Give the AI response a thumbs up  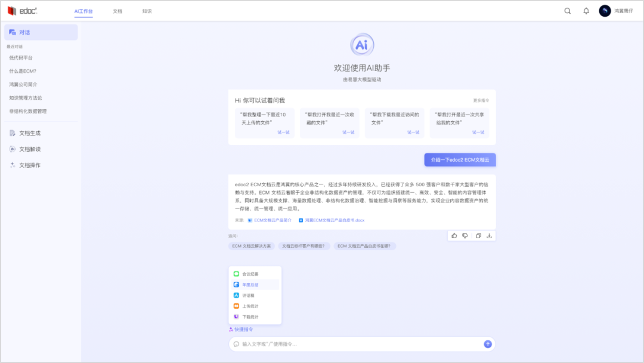coord(454,235)
